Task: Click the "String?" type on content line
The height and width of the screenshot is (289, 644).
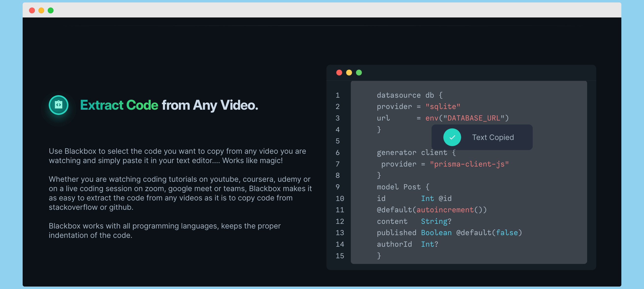Action: (x=436, y=221)
